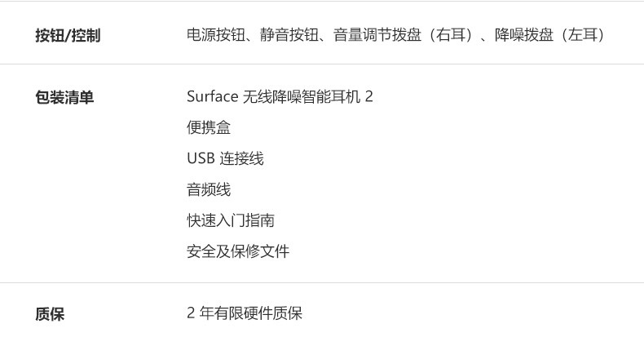Click the 便携盒 list item
The width and height of the screenshot is (644, 346).
click(x=209, y=128)
